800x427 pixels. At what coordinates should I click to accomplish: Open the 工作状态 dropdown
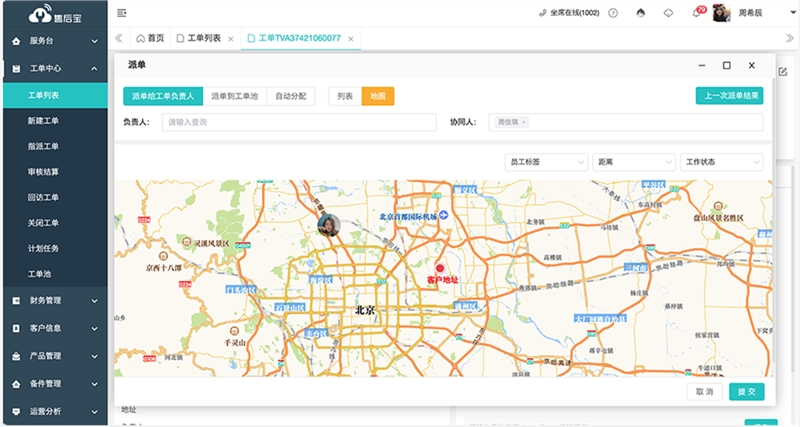(721, 161)
